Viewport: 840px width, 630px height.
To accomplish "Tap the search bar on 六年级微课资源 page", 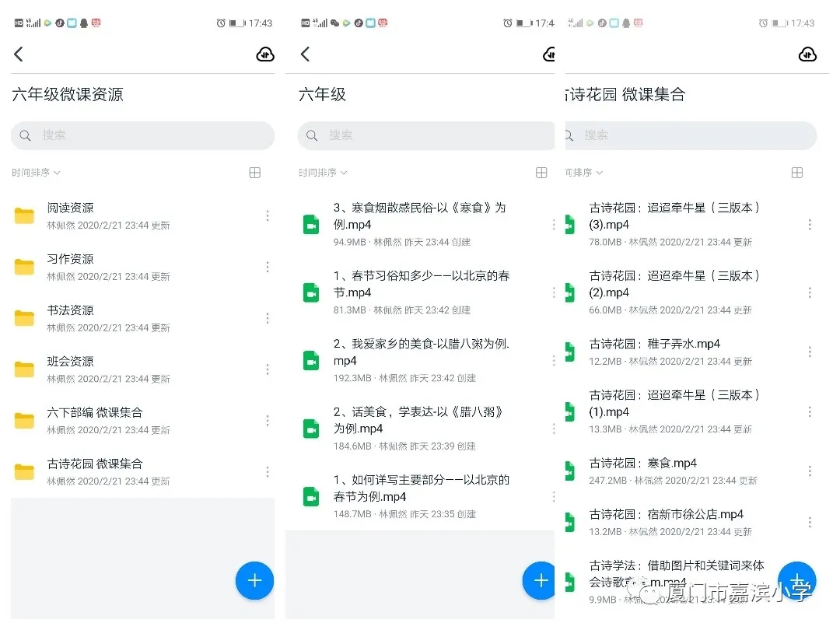I will coord(142,135).
